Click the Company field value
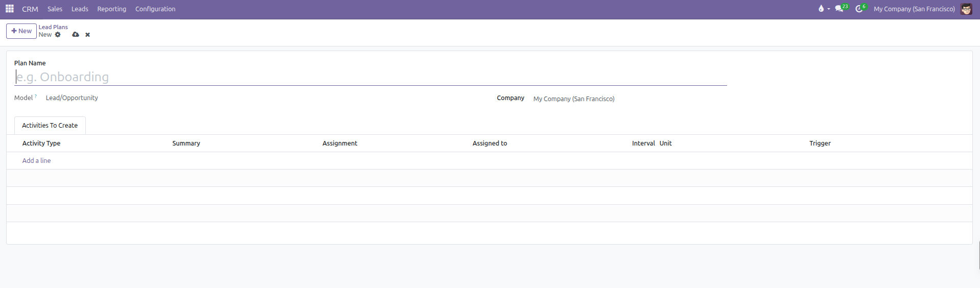Viewport: 980px width, 288px height. tap(574, 99)
